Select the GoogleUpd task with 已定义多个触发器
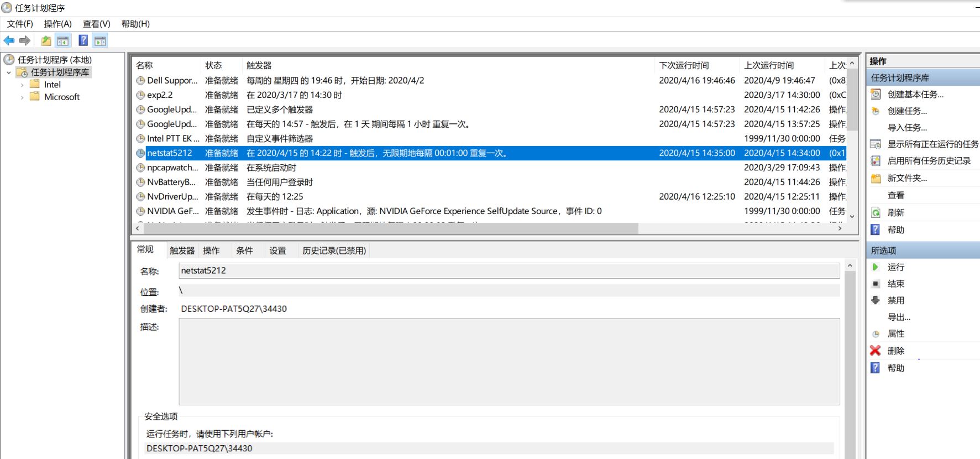 (x=490, y=109)
